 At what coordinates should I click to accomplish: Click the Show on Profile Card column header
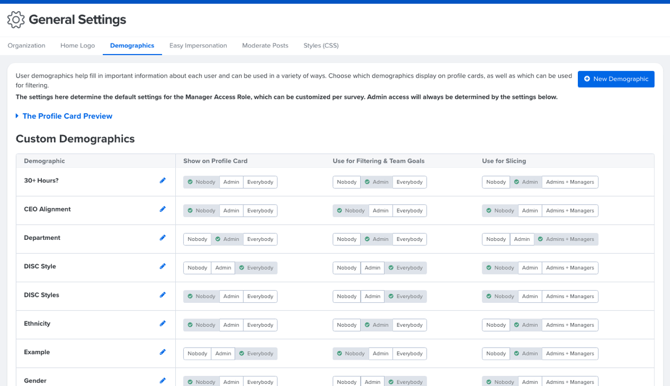(215, 161)
